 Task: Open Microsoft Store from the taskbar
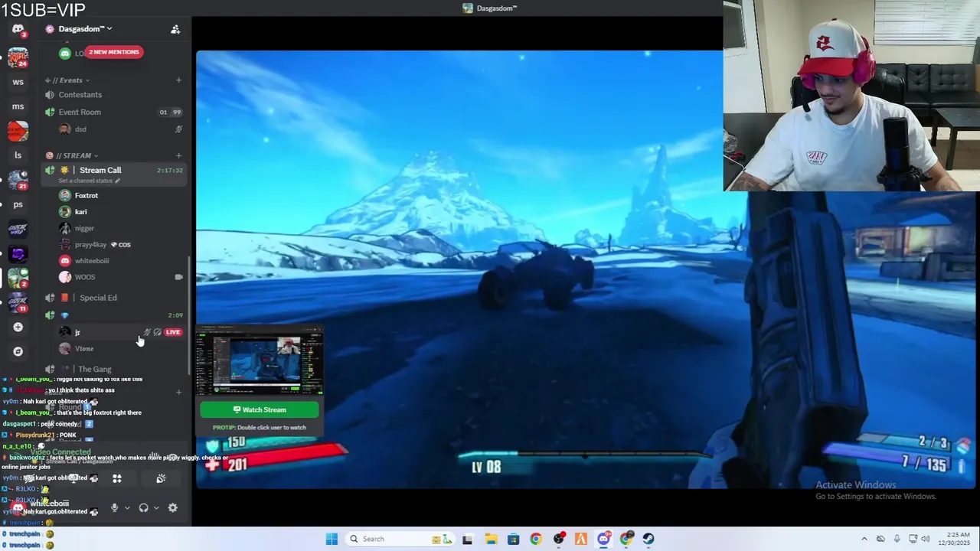pos(513,539)
